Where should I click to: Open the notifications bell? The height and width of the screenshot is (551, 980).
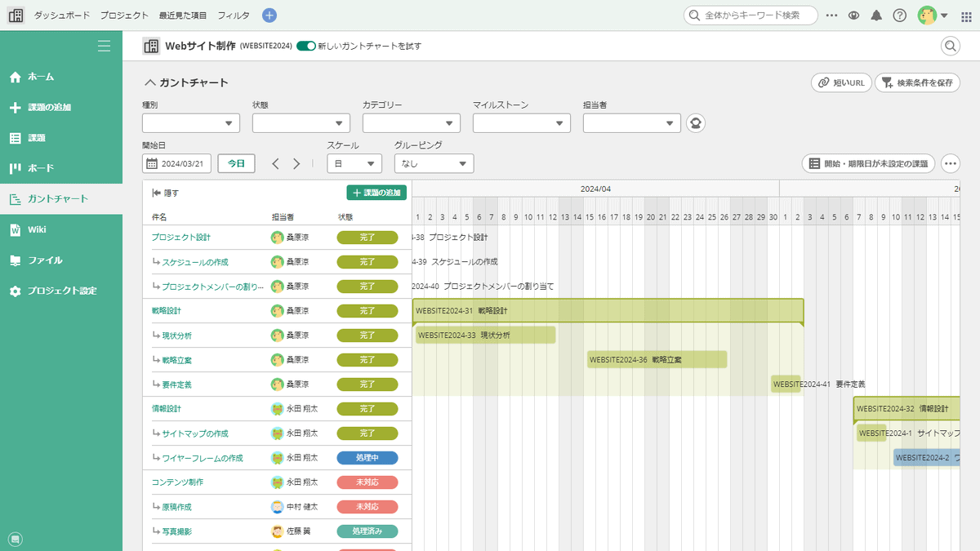click(x=876, y=16)
